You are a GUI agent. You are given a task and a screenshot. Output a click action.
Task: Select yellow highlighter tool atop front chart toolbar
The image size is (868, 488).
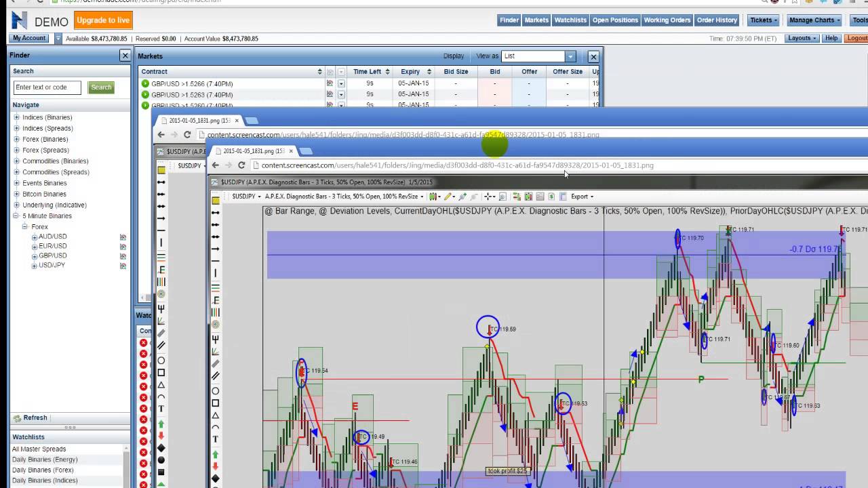(216, 201)
